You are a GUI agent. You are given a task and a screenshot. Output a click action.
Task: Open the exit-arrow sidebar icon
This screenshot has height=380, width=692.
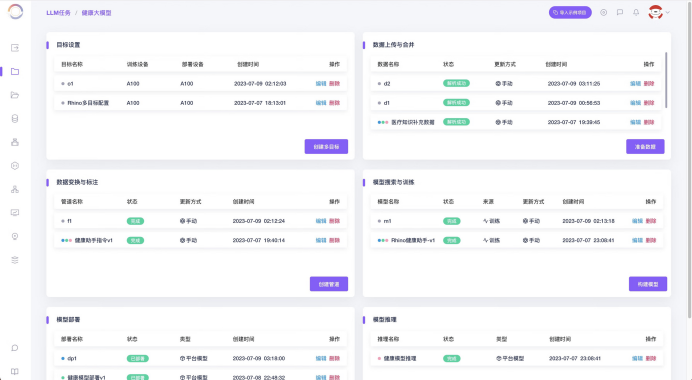pos(15,48)
